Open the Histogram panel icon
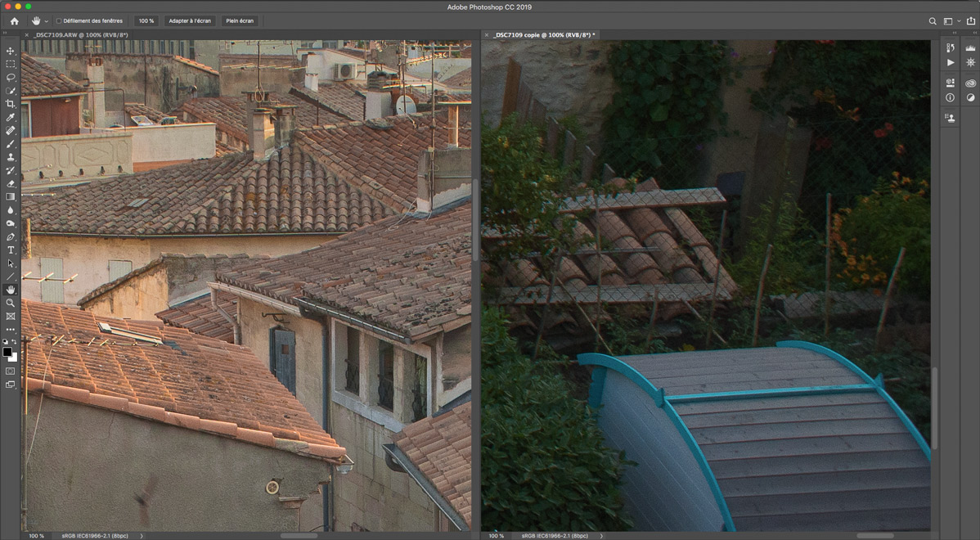This screenshot has height=540, width=980. click(970, 49)
